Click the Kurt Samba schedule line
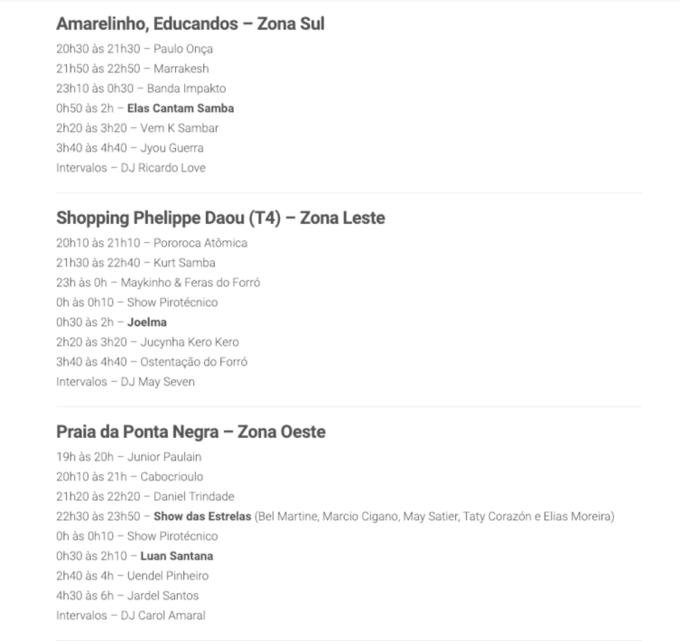 [136, 262]
